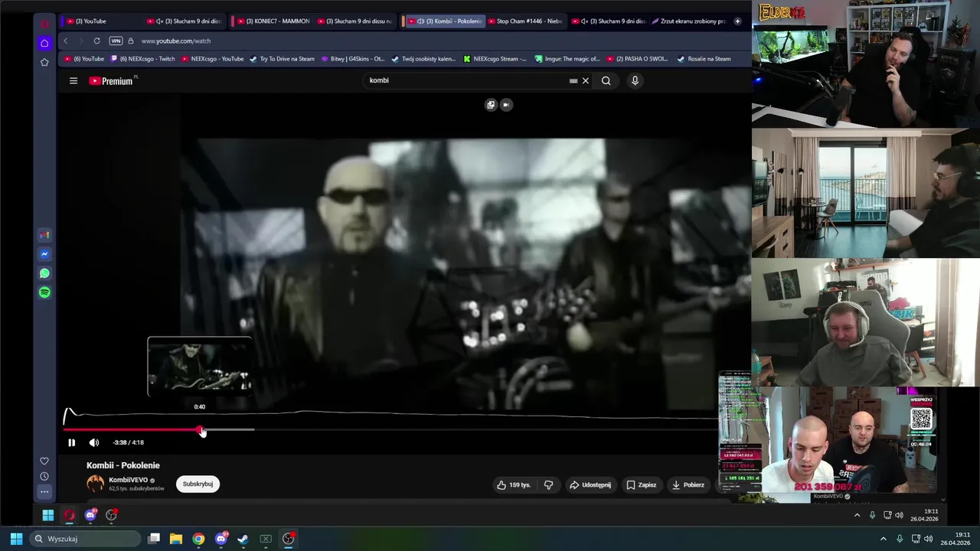This screenshot has width=980, height=551.
Task: Open the sidebar three-dots more menu
Action: point(44,492)
